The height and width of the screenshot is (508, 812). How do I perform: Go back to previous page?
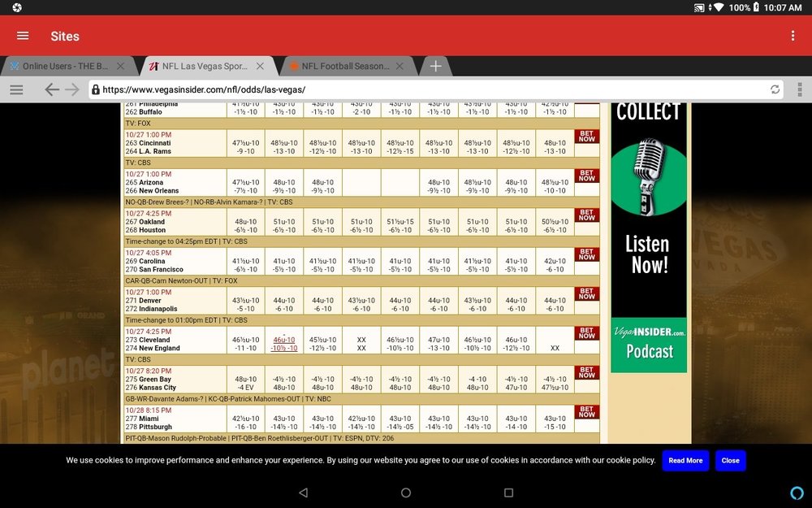coord(52,89)
